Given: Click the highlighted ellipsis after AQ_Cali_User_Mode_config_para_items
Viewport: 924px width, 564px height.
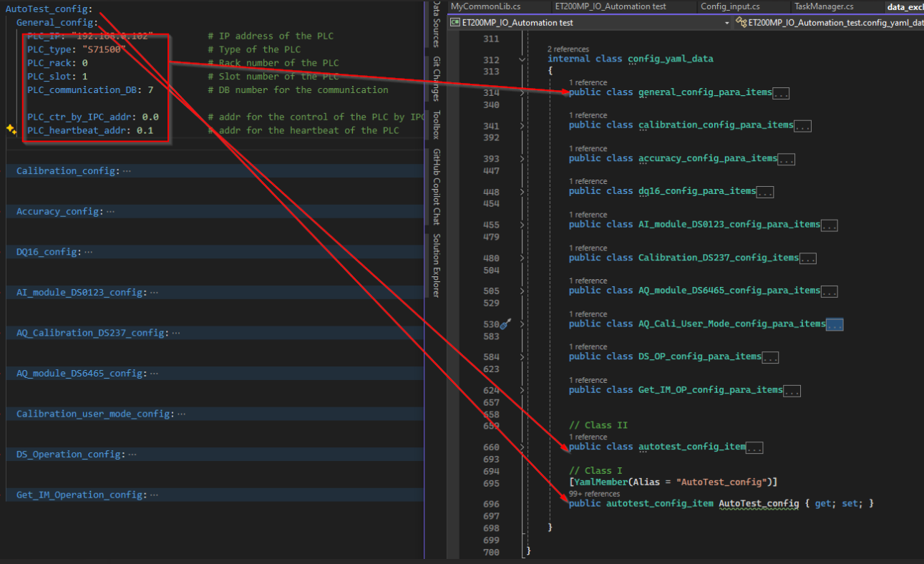Looking at the screenshot, I should pos(835,324).
